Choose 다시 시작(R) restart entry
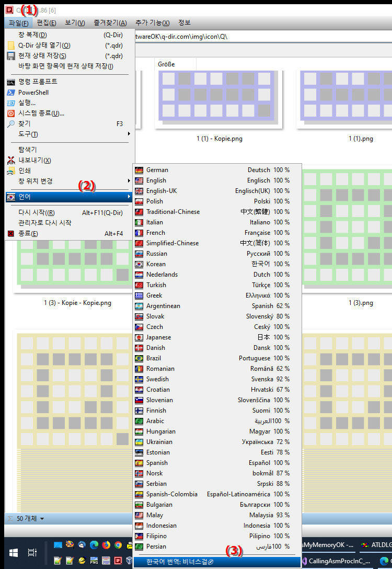392x569 pixels. pyautogui.click(x=70, y=213)
